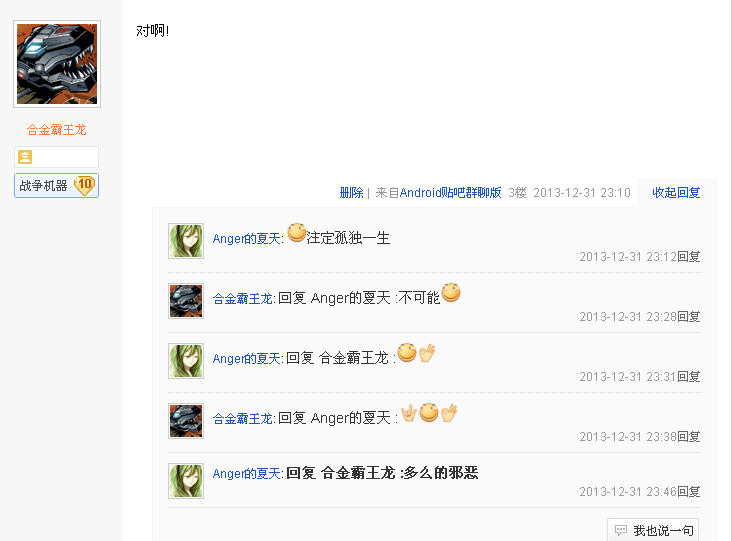This screenshot has height=541, width=732.
Task: Delete the post via 删除 link
Action: pos(351,193)
